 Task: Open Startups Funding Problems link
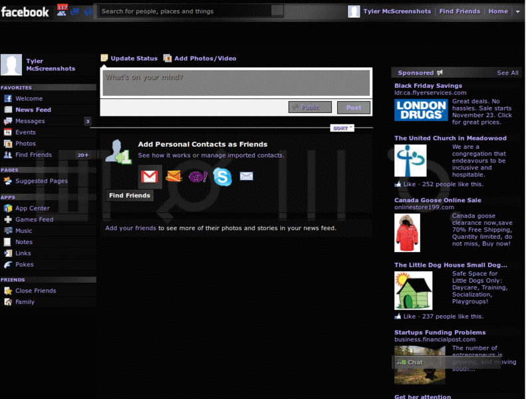pos(440,332)
